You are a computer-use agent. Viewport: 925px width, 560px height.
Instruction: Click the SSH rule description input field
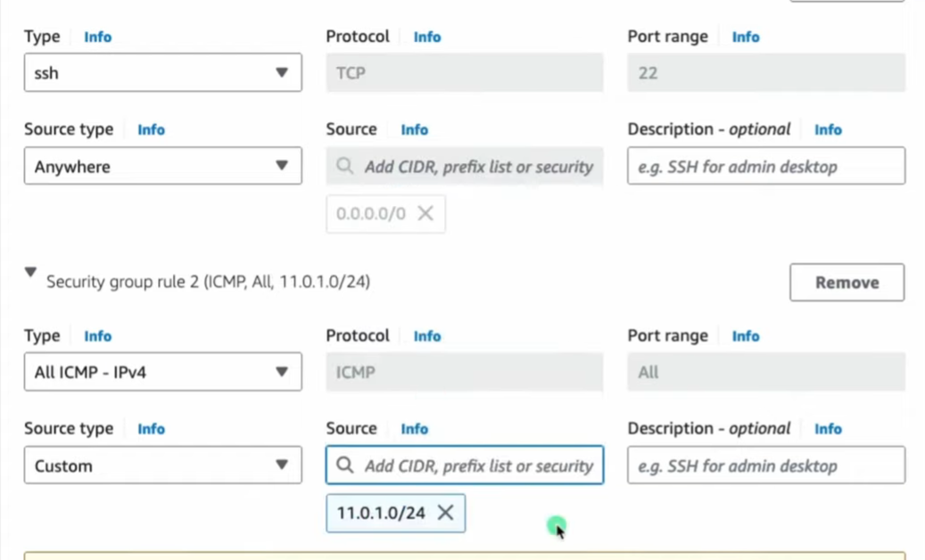tap(764, 166)
